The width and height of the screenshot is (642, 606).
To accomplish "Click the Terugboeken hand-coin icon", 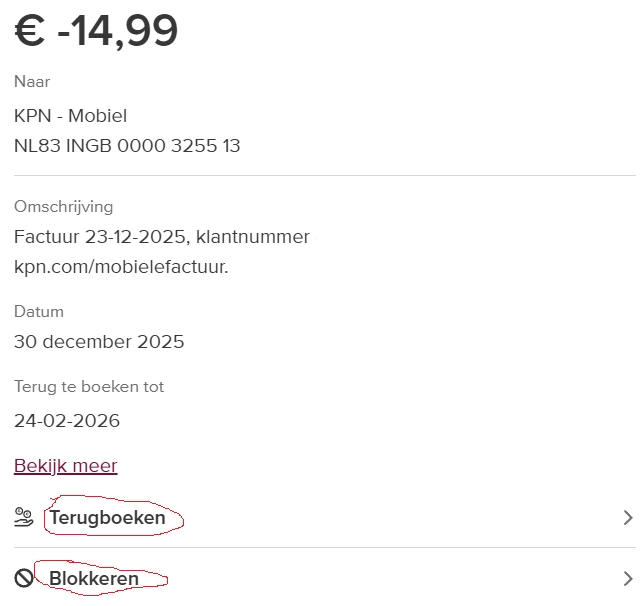I will (x=24, y=518).
